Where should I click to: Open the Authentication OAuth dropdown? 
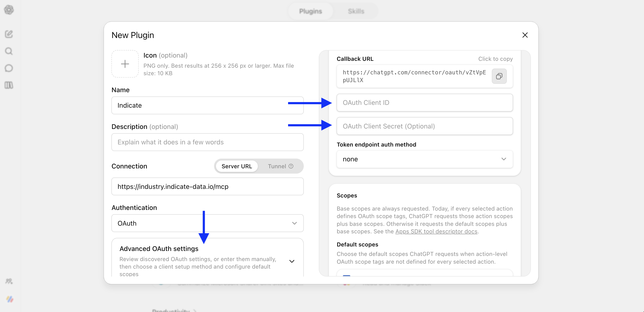pyautogui.click(x=208, y=223)
